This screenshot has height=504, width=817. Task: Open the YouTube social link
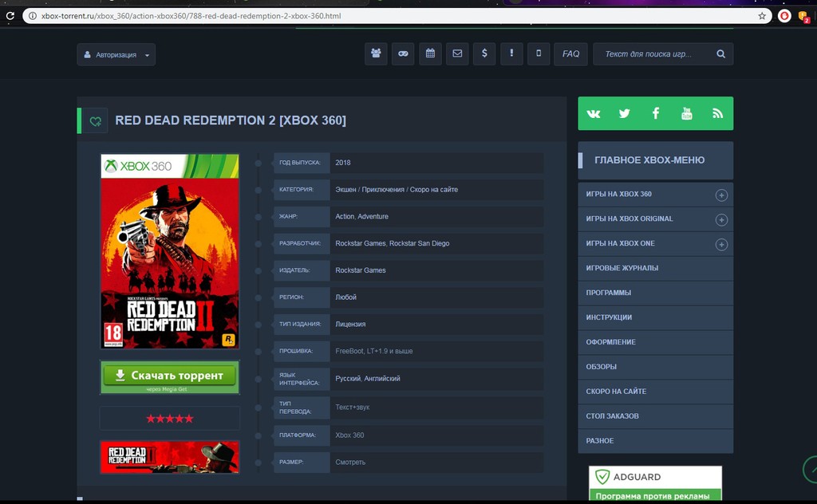coord(687,113)
